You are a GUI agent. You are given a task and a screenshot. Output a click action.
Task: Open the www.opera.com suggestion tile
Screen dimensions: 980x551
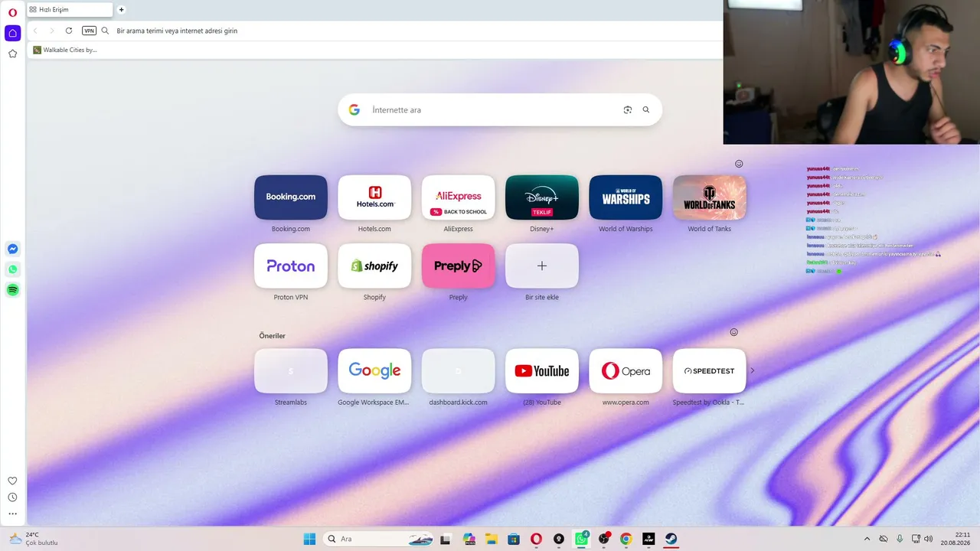(626, 371)
